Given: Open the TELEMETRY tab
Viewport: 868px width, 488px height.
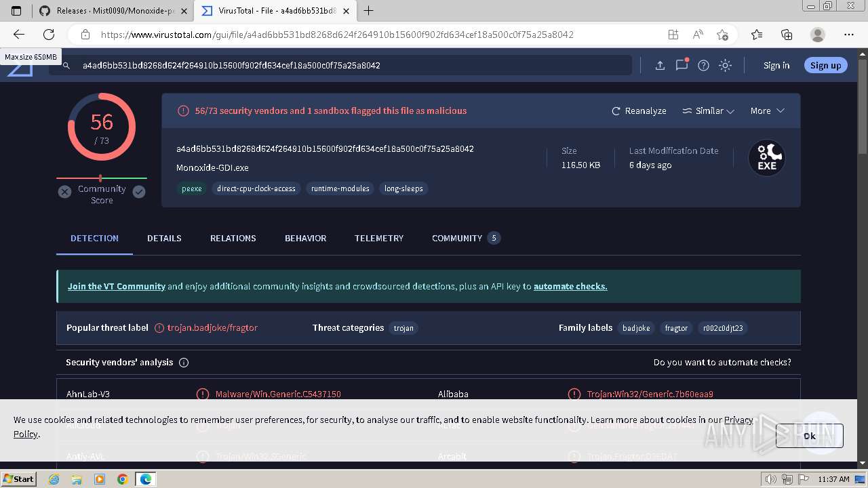Looking at the screenshot, I should point(379,238).
